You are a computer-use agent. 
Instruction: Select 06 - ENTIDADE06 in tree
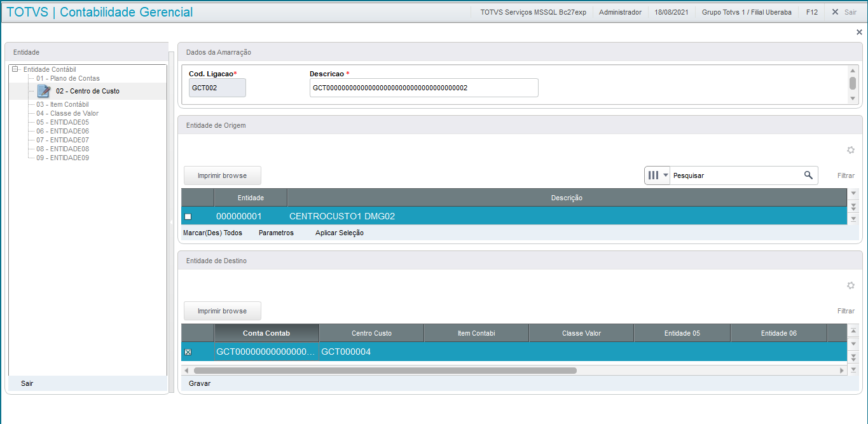[62, 131]
